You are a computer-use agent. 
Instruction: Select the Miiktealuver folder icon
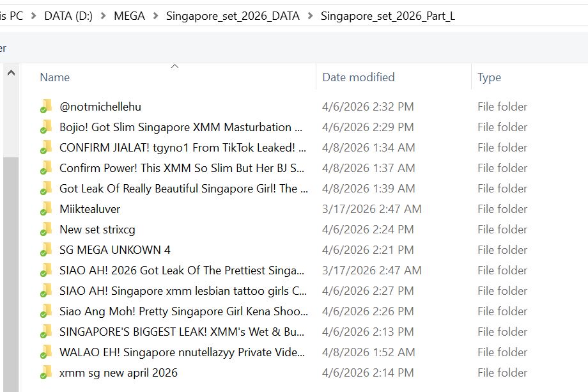pos(46,208)
